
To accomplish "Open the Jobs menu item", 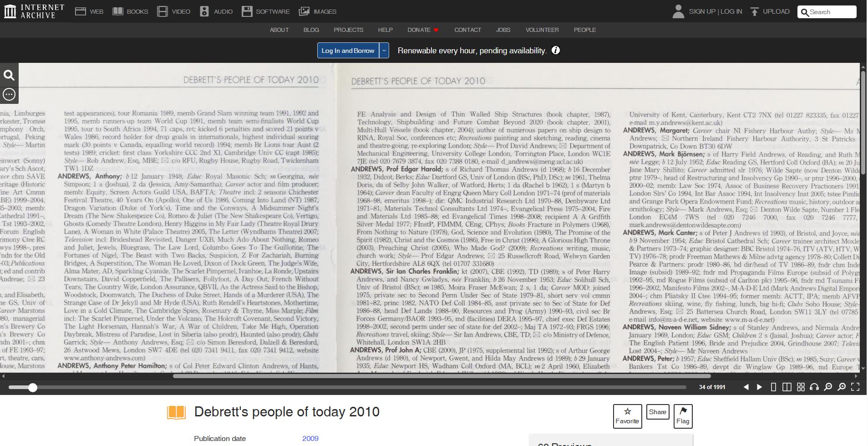I will (x=503, y=30).
